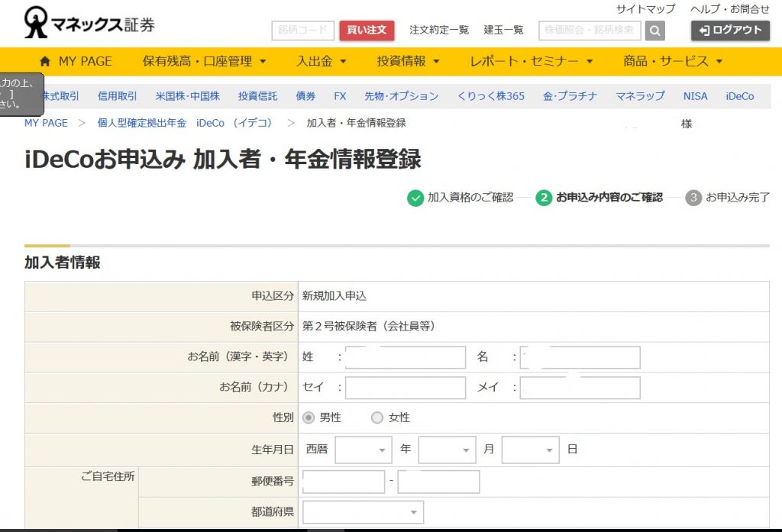Click the 加入資格のご確認 step label
782x532 pixels.
click(470, 198)
